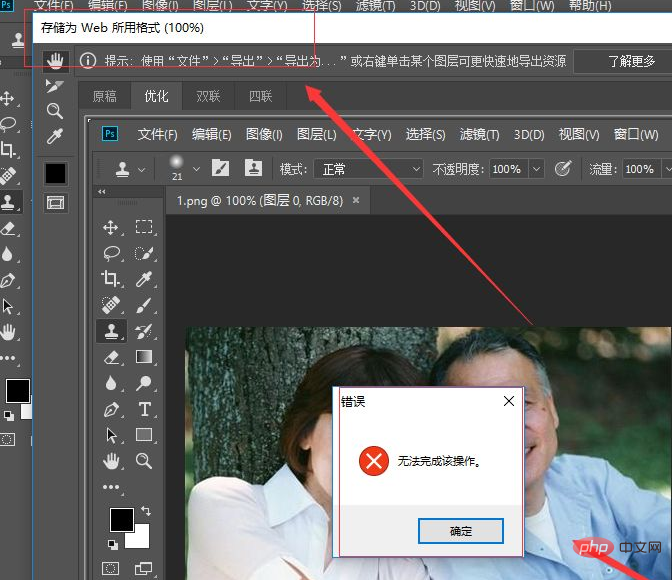The width and height of the screenshot is (672, 580).
Task: Toggle slices visibility in Save for Web dialog
Action: pyautogui.click(x=56, y=202)
